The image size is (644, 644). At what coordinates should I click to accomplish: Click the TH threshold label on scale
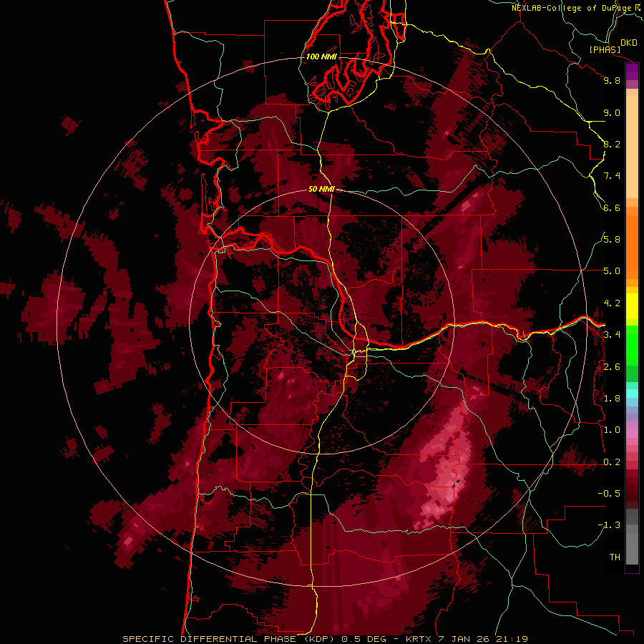click(x=615, y=557)
